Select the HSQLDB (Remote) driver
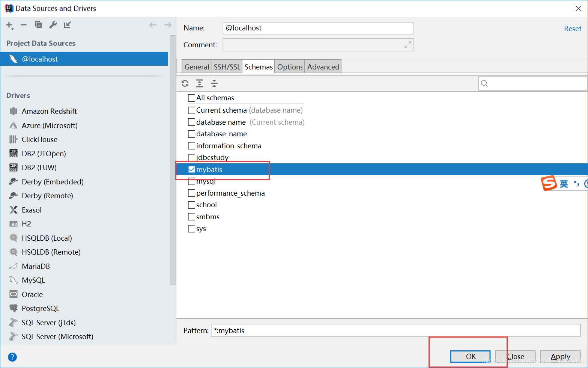This screenshot has width=588, height=368. pos(51,252)
